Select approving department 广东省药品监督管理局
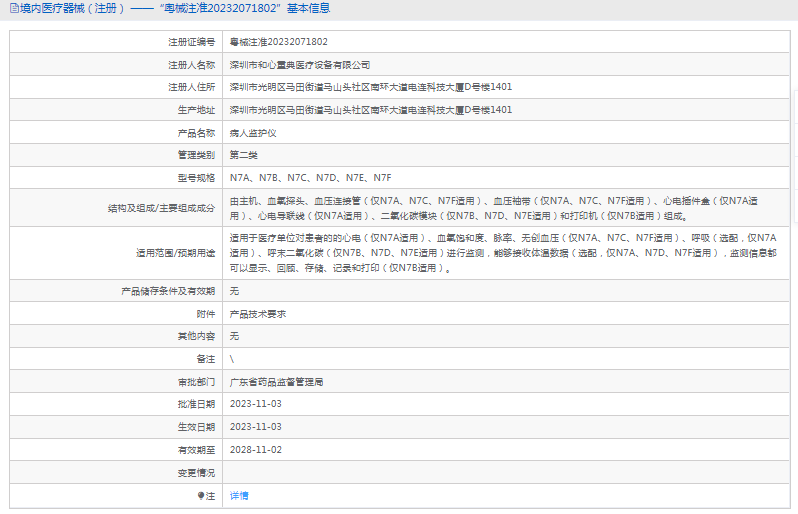The height and width of the screenshot is (514, 798). click(276, 382)
